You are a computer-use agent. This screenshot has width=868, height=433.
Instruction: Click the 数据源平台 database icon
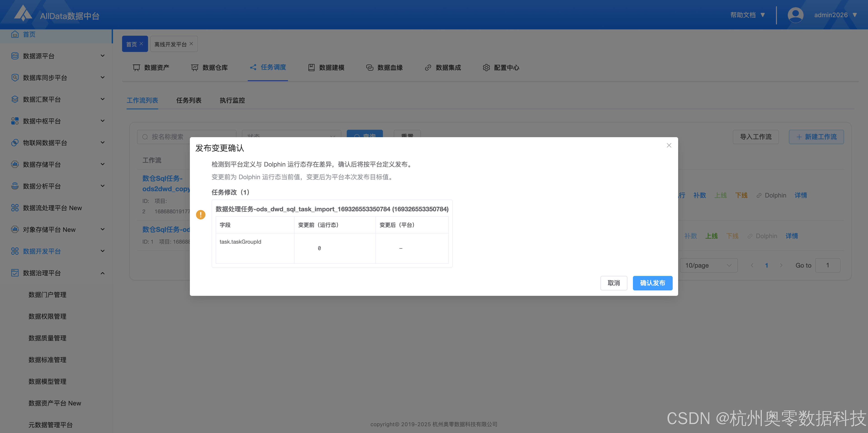(15, 56)
